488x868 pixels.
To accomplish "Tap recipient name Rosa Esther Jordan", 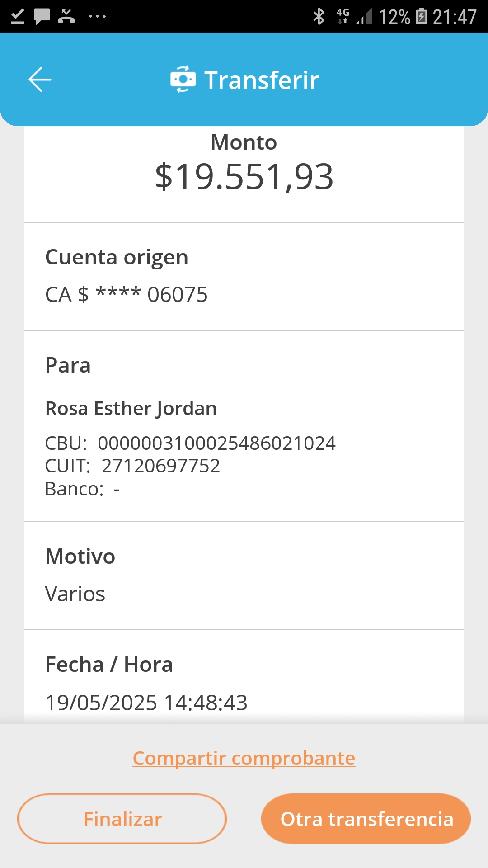I will (x=131, y=408).
